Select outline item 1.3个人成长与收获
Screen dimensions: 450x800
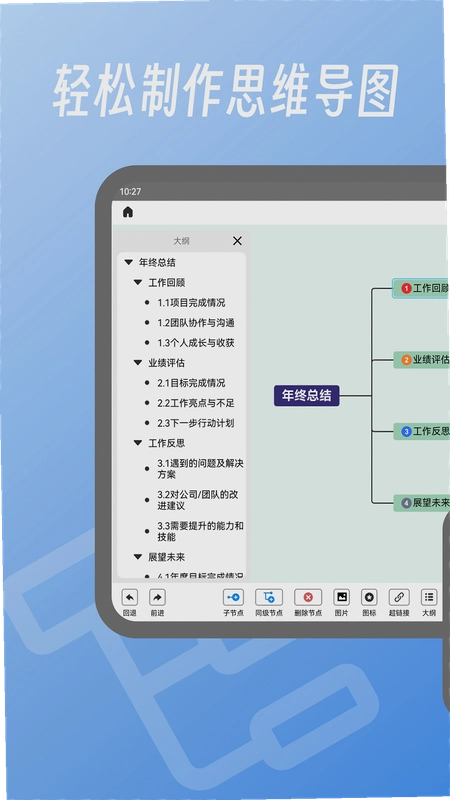click(196, 343)
